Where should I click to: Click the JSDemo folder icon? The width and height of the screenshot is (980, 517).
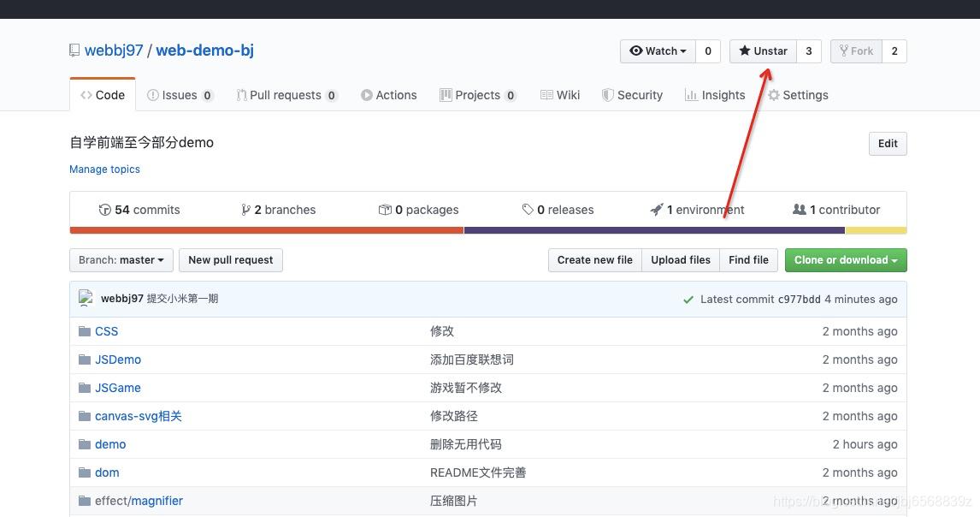85,360
